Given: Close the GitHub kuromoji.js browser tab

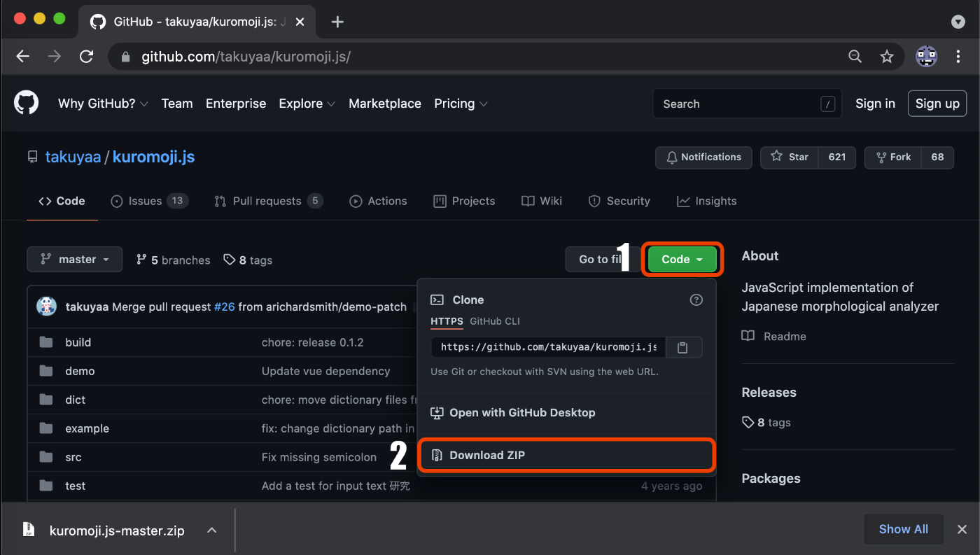Looking at the screenshot, I should [300, 22].
